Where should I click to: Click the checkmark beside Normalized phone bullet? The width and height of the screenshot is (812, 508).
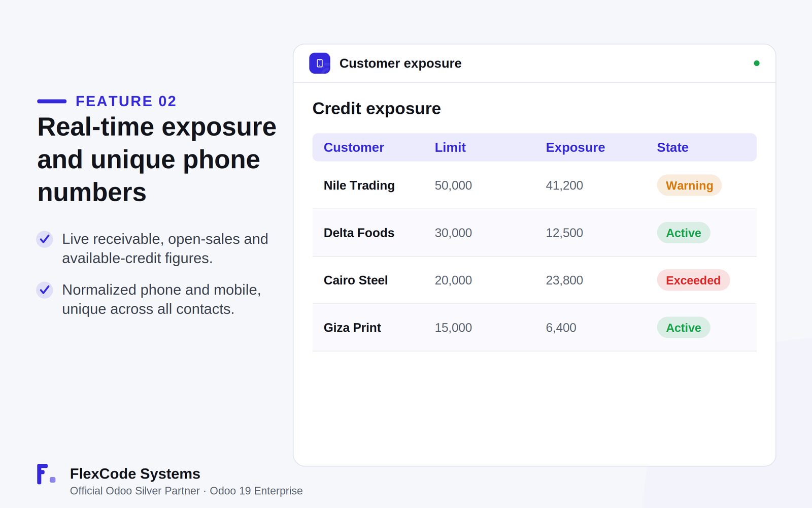tap(45, 290)
